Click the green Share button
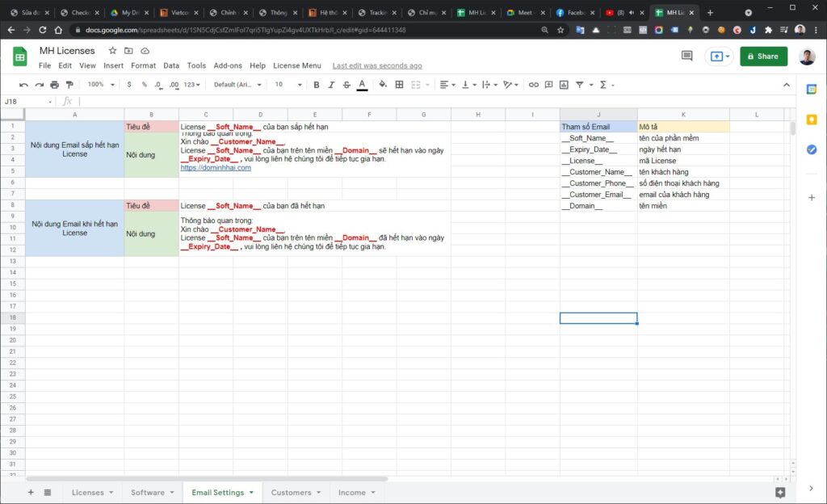 click(763, 57)
